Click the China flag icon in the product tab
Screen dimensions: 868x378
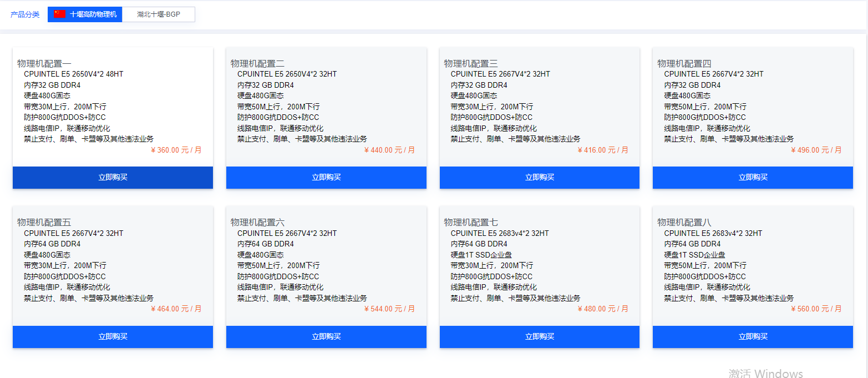[x=59, y=14]
